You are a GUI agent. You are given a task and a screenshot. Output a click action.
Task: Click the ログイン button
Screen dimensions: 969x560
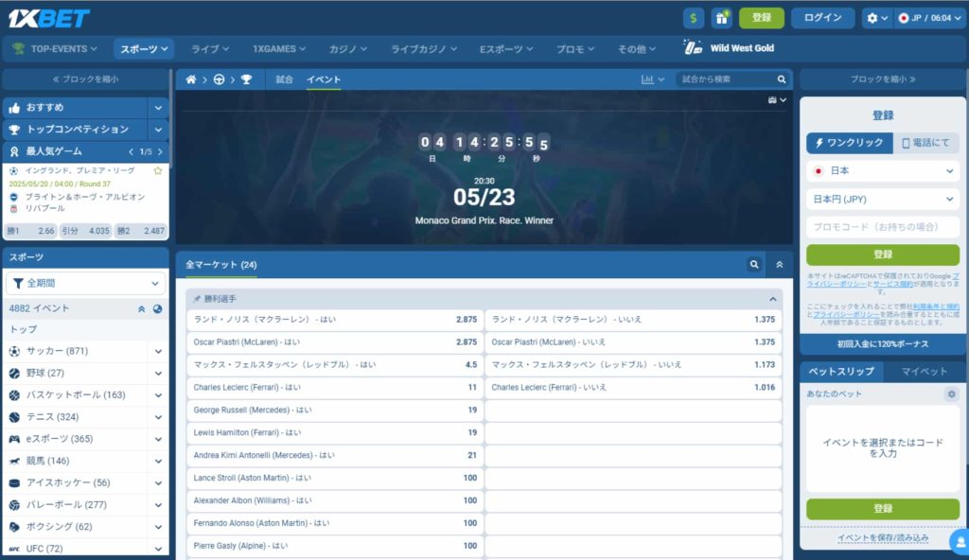[822, 18]
